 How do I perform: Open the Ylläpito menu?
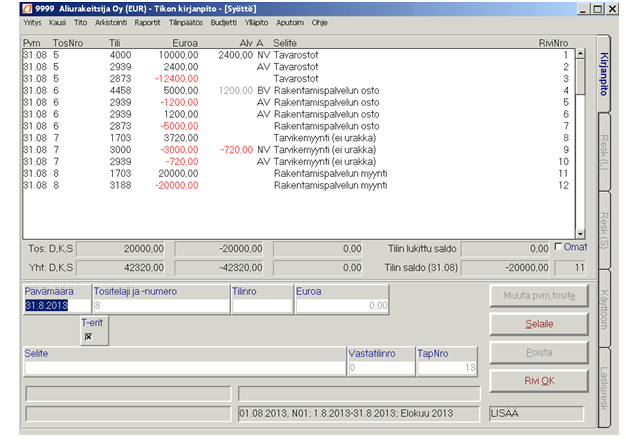pyautogui.click(x=256, y=23)
